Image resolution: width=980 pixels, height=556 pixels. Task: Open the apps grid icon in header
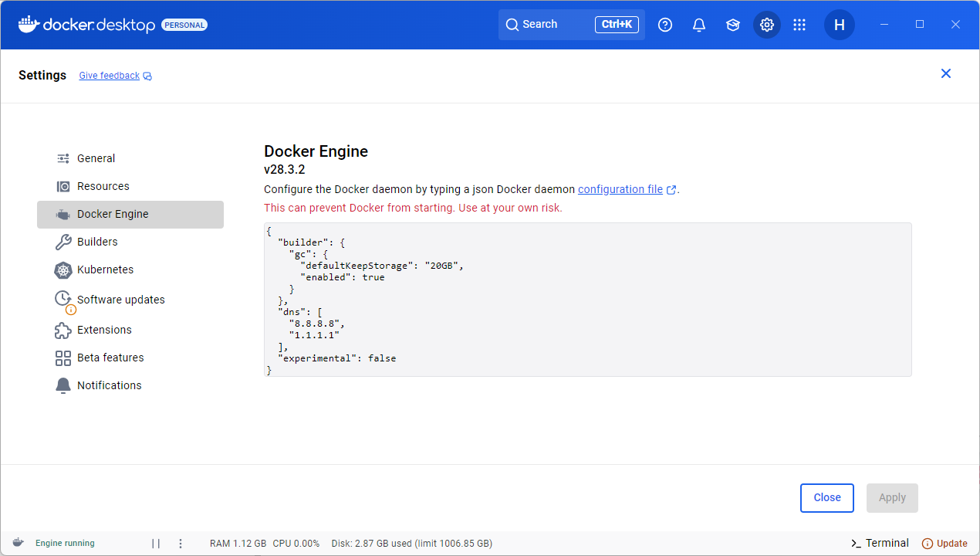click(x=799, y=25)
